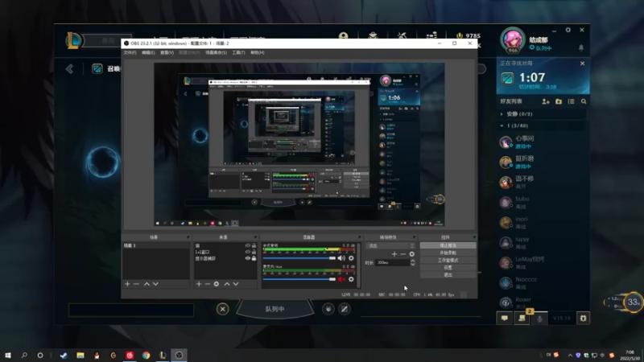The width and height of the screenshot is (644, 362).
Task: Remove selected source with minus icon
Action: (208, 284)
